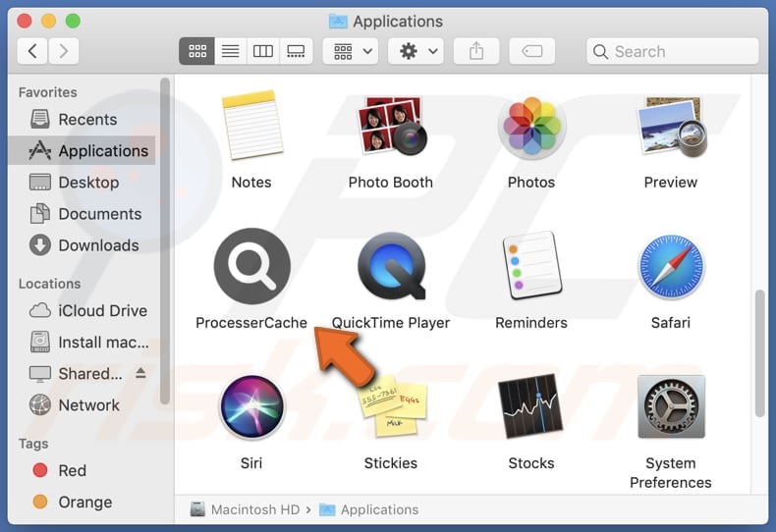Viewport: 776px width, 532px height.
Task: Click the 'Photo Booth' name label
Action: click(391, 182)
